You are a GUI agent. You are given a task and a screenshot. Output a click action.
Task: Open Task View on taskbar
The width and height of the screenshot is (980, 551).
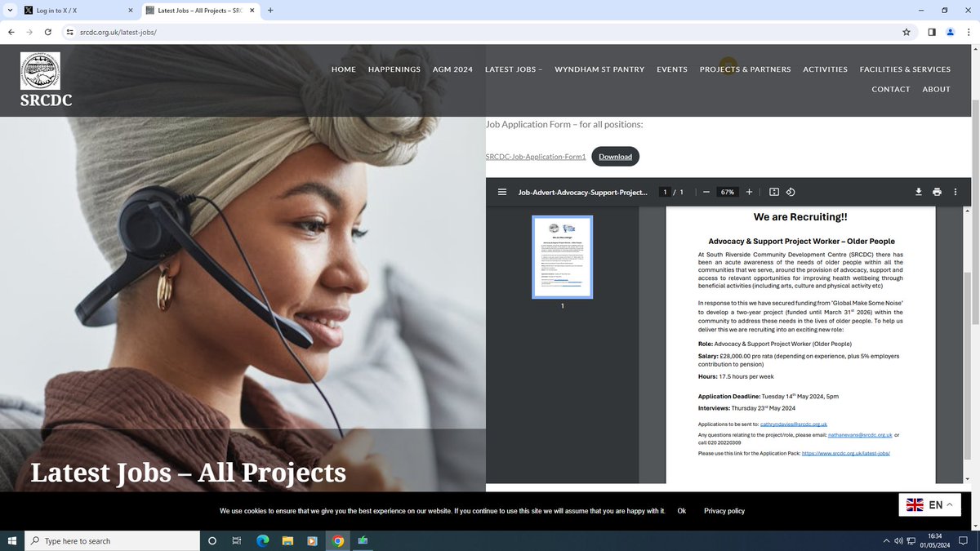click(x=237, y=540)
